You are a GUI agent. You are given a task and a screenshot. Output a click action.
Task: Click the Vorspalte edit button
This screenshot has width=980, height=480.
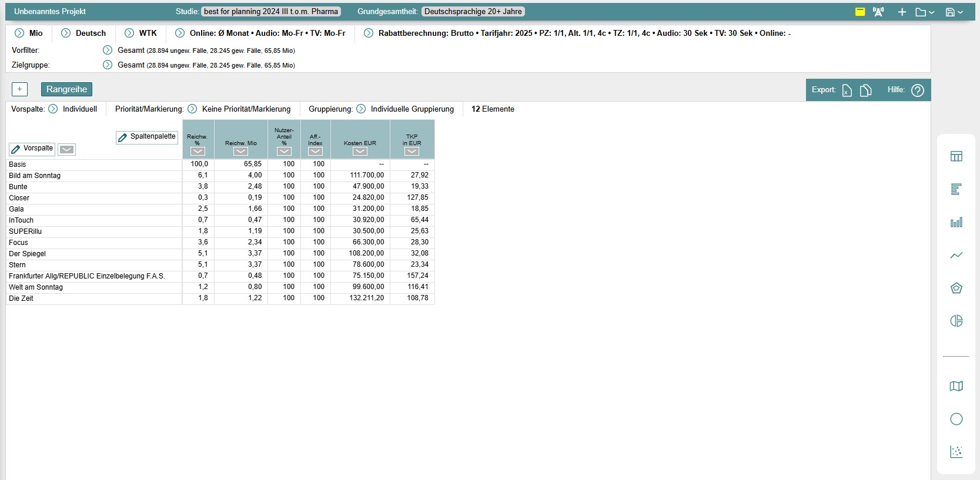pyautogui.click(x=32, y=149)
